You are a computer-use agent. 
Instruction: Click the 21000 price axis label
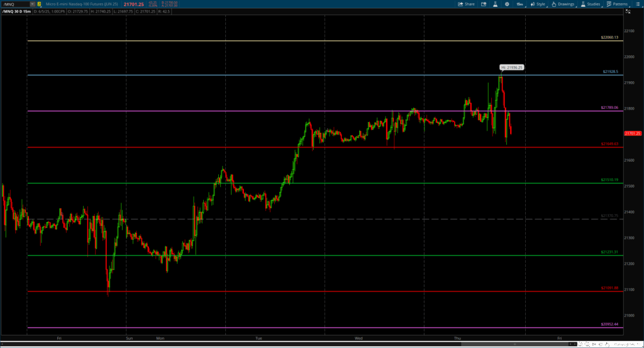point(629,315)
